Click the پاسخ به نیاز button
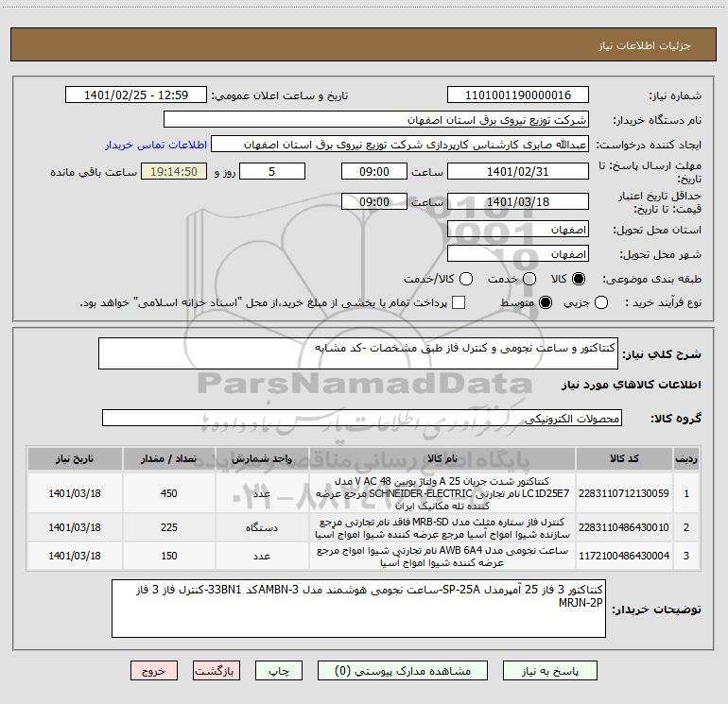The width and height of the screenshot is (728, 704). 549,671
